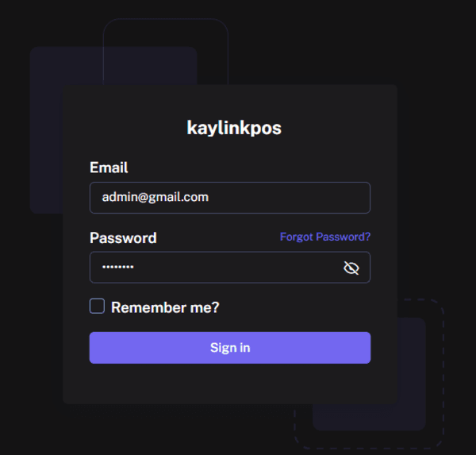
Task: Open the Forgot Password? link
Action: (x=325, y=237)
